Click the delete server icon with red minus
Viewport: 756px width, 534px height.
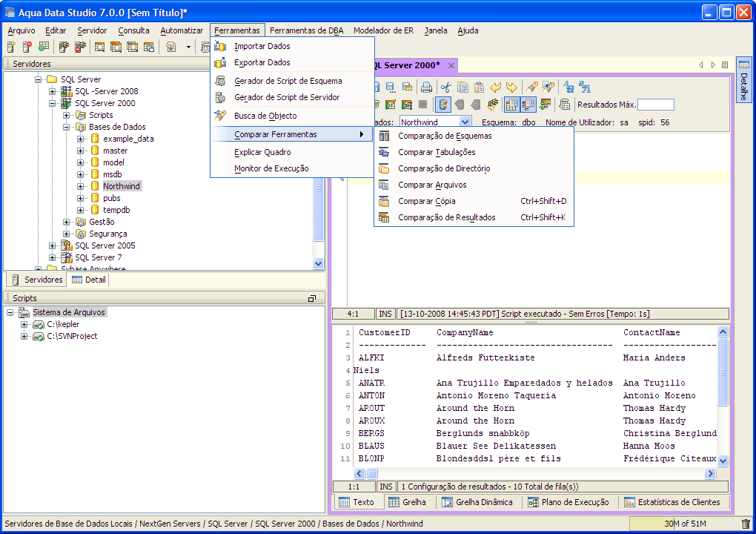(x=27, y=47)
